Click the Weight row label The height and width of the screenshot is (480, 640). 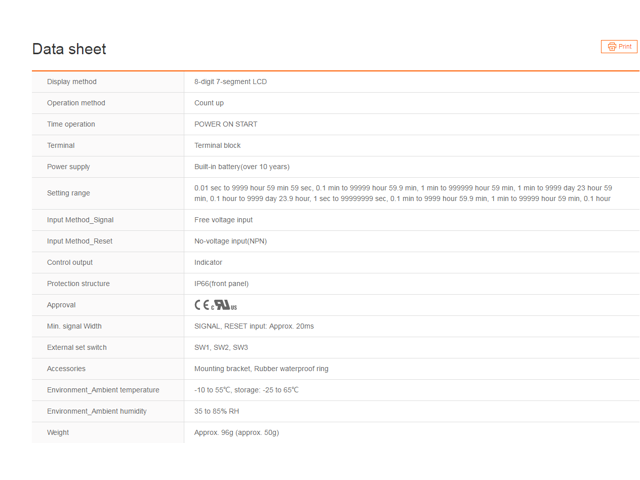click(x=59, y=433)
